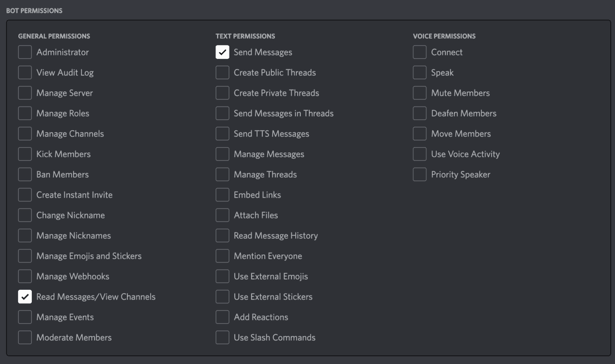This screenshot has height=364, width=615.
Task: Uncheck the Send Messages permission
Action: (222, 52)
